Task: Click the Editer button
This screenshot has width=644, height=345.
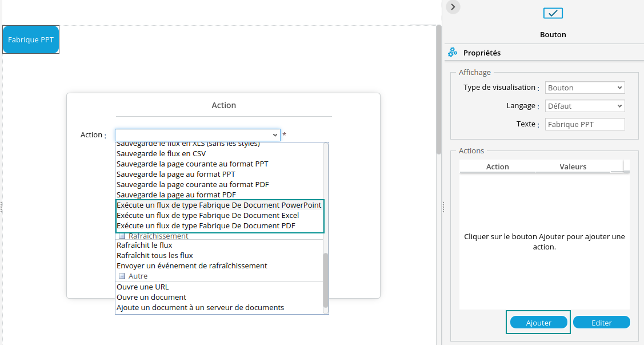Action: tap(601, 323)
